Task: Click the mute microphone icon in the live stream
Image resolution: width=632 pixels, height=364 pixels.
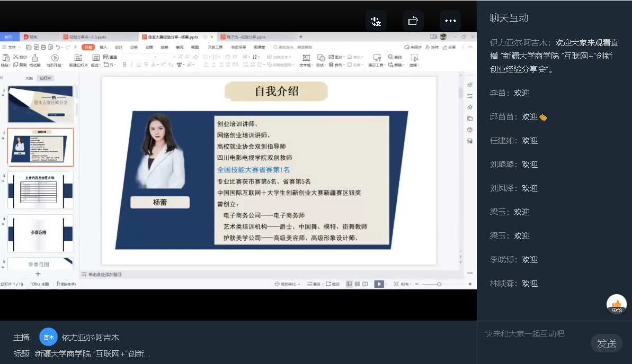Action: click(x=376, y=21)
